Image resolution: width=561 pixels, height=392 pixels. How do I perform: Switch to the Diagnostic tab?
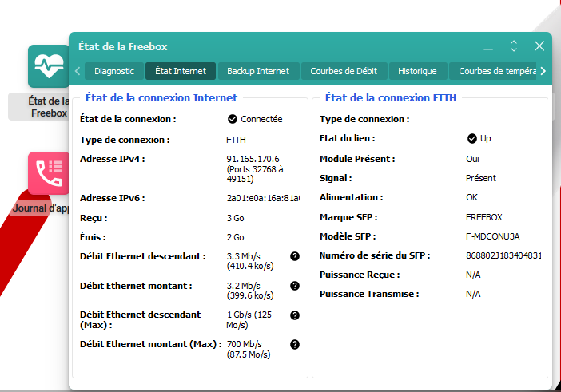pyautogui.click(x=114, y=71)
